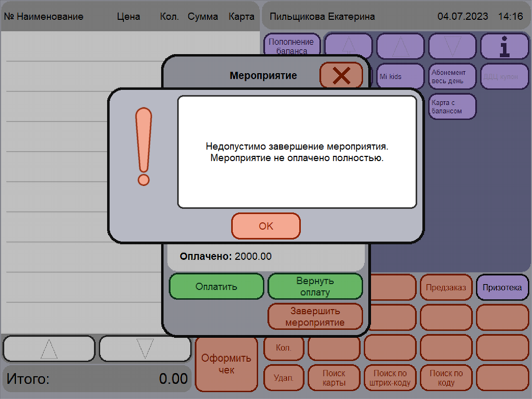Click the date 04.07.2023 in header
532x399 pixels.
pos(463,16)
